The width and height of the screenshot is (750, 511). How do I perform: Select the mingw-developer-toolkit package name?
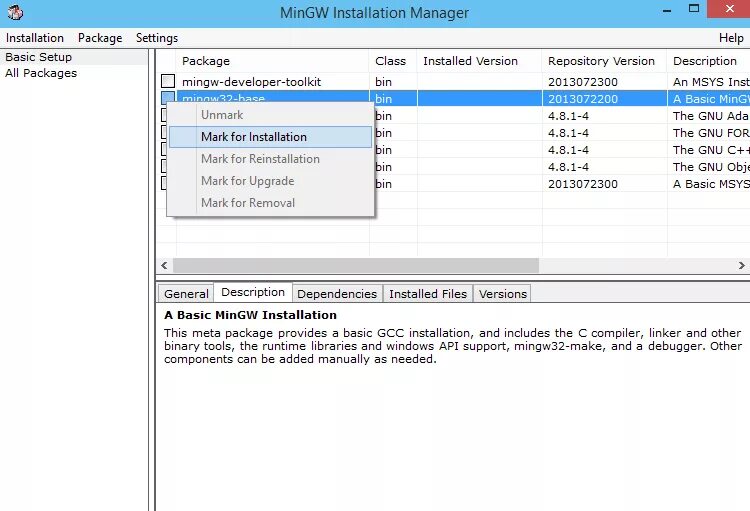252,82
